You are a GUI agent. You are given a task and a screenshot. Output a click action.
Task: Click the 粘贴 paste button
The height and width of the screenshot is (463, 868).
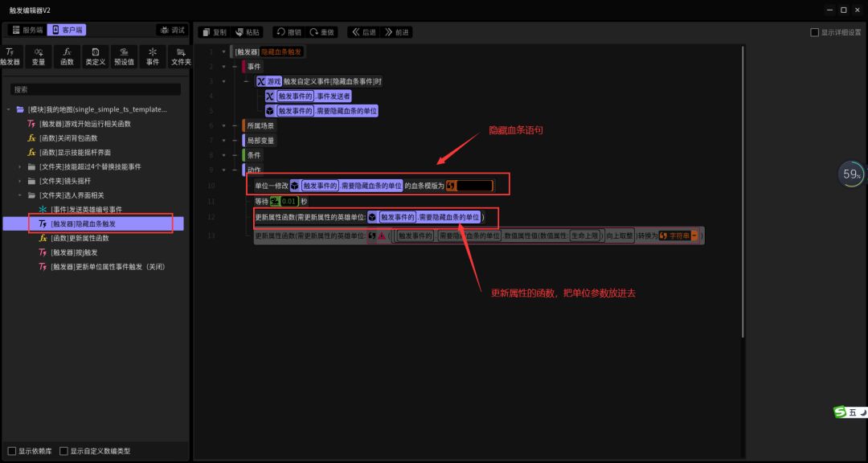pos(248,32)
